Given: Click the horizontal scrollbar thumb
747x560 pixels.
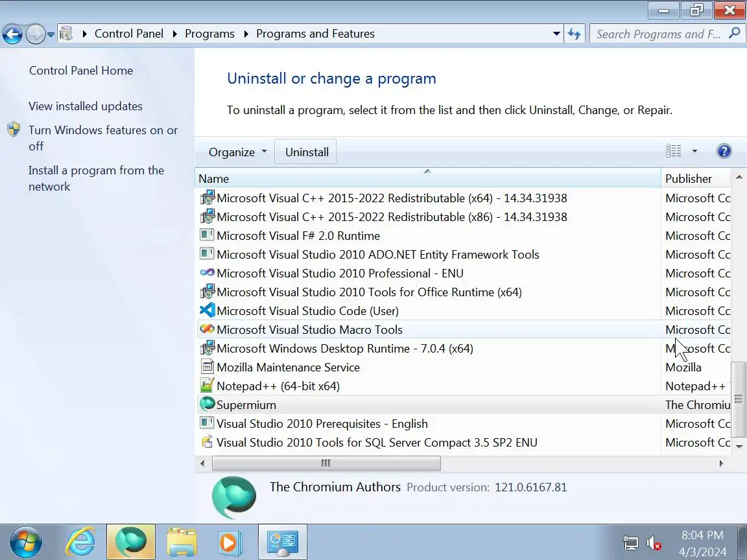Looking at the screenshot, I should 326,463.
